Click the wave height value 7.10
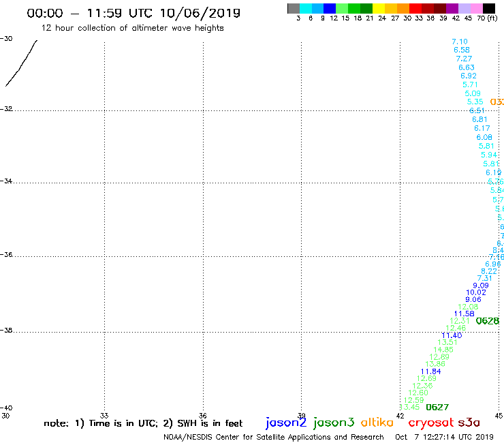The height and width of the screenshot is (443, 504). point(460,42)
